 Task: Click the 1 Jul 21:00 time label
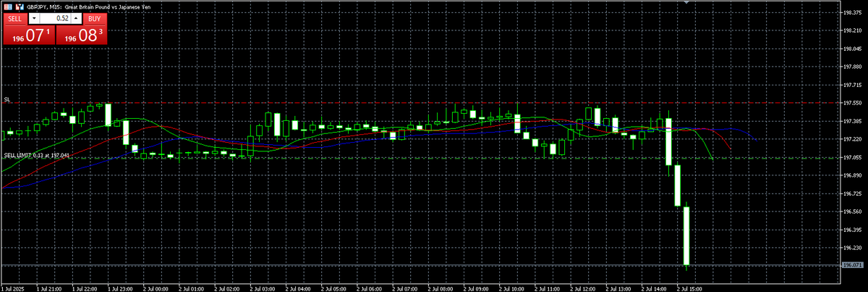point(49,288)
